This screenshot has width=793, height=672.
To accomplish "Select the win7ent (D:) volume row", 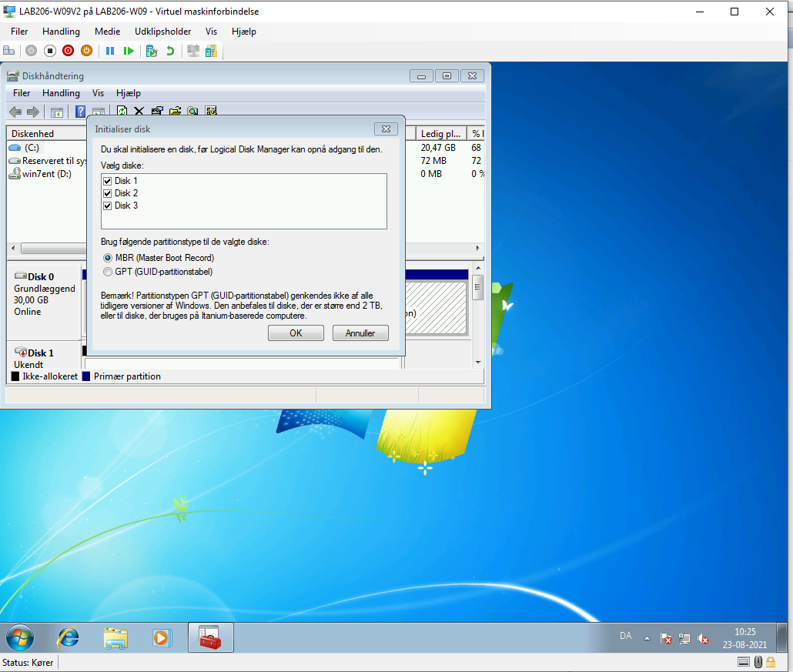I will [x=41, y=174].
